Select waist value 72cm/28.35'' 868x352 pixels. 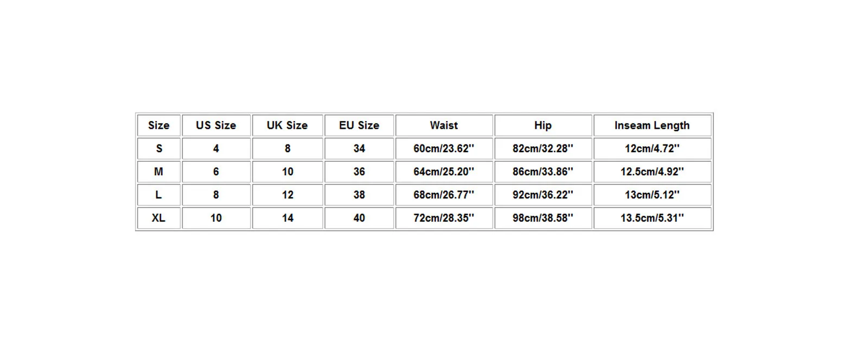pyautogui.click(x=444, y=218)
